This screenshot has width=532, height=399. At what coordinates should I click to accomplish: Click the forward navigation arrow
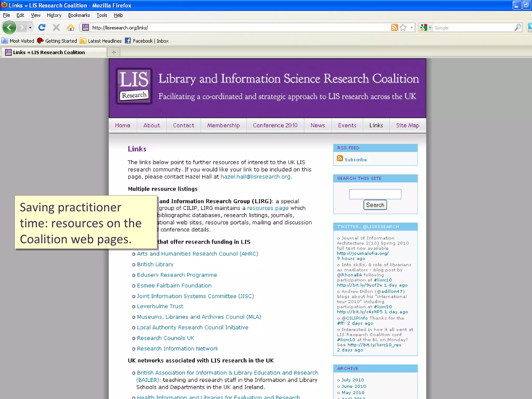click(x=22, y=27)
